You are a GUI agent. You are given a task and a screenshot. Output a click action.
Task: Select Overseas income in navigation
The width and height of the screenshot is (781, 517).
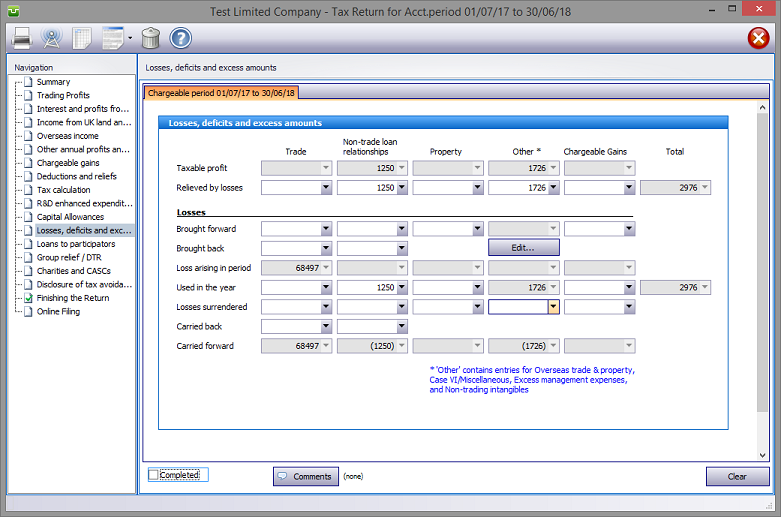tap(67, 136)
